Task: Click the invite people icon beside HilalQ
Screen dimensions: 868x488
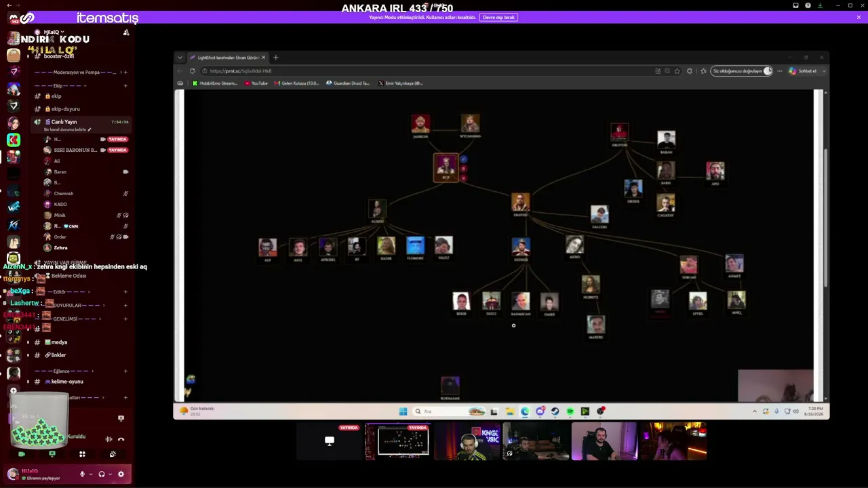Action: tap(126, 32)
